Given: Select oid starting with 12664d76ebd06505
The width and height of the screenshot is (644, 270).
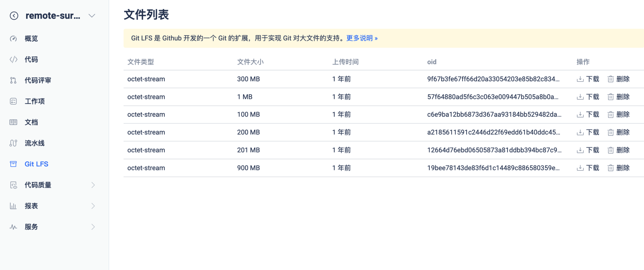Looking at the screenshot, I should (x=494, y=150).
